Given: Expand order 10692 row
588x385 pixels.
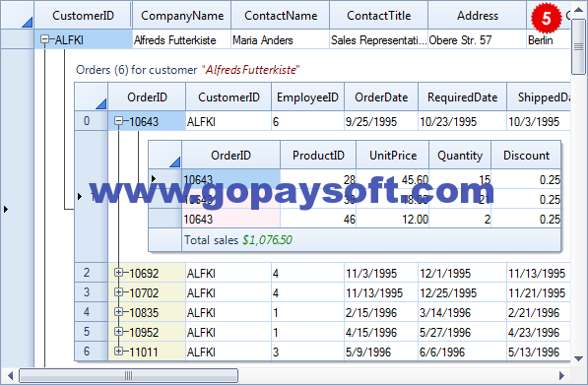Looking at the screenshot, I should coord(118,273).
